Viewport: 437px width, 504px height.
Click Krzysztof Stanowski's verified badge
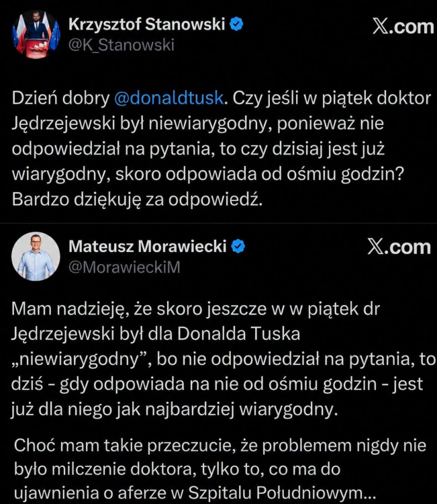(x=237, y=24)
